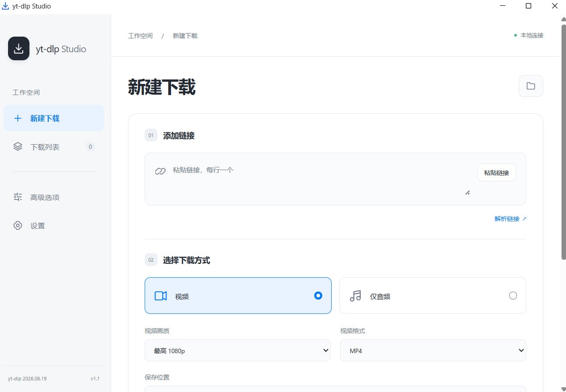Select the 视频 radio button
The image size is (566, 392).
point(318,296)
